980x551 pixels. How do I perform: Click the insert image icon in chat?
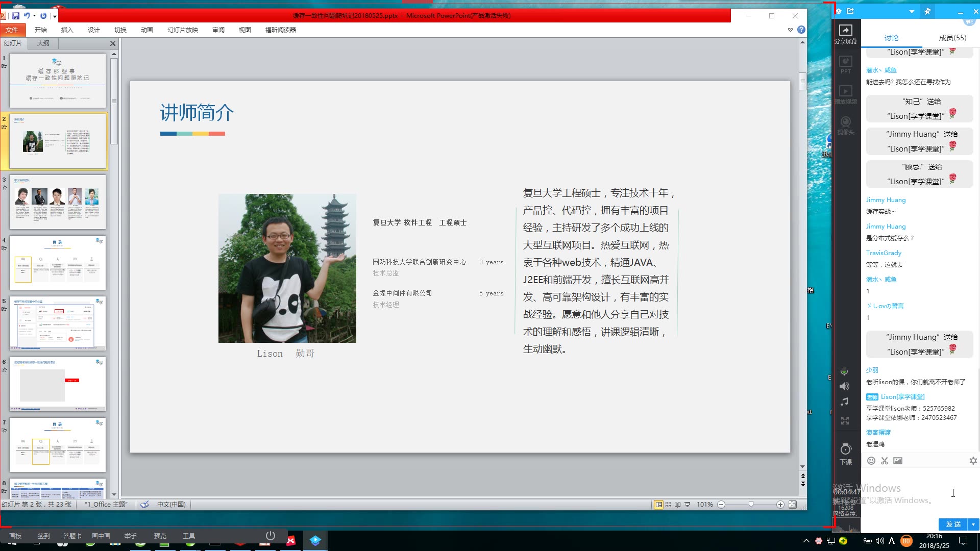coord(898,461)
